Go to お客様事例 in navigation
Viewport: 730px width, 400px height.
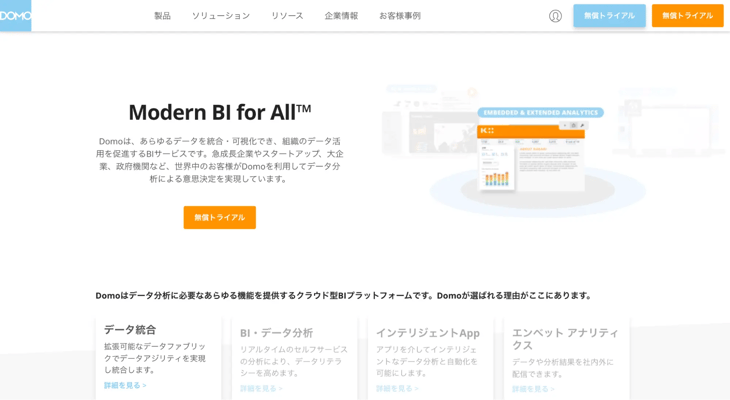(x=400, y=16)
